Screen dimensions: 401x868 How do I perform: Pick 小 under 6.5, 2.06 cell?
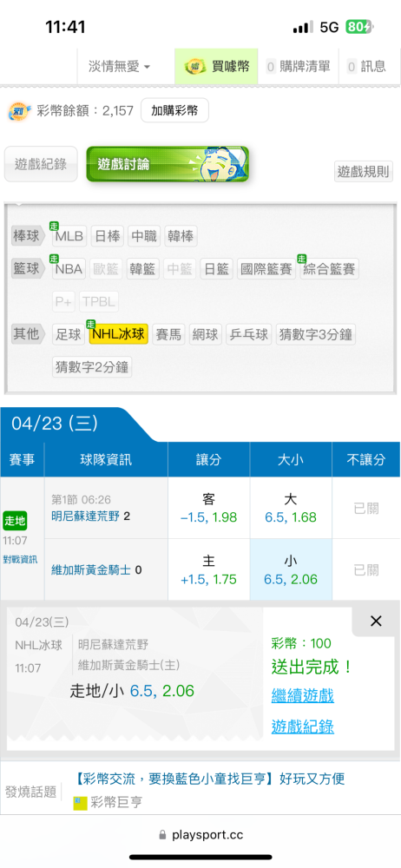pyautogui.click(x=291, y=570)
